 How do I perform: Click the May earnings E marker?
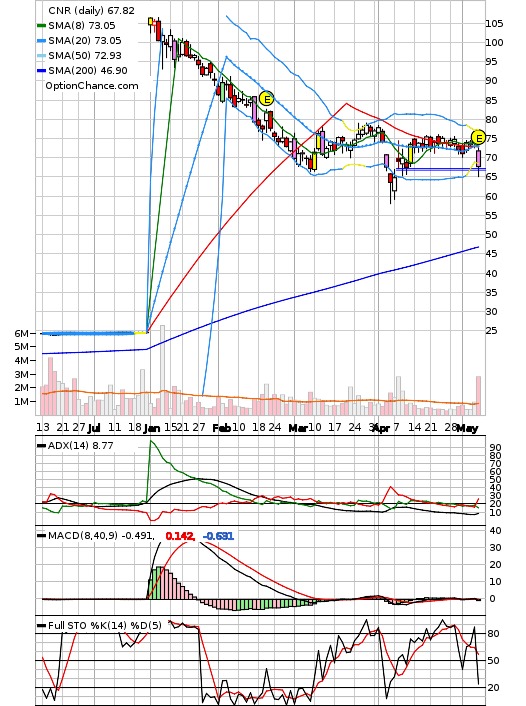(x=478, y=137)
